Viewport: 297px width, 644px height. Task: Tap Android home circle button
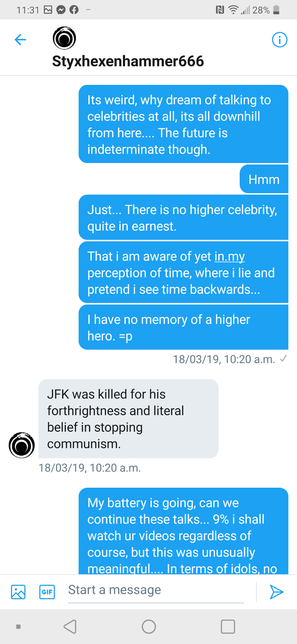(x=149, y=626)
